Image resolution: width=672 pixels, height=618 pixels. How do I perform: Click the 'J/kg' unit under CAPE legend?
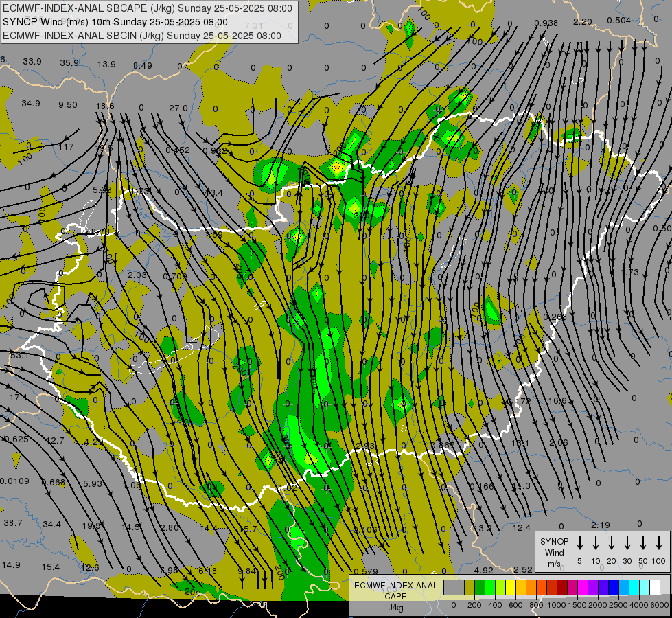click(x=395, y=608)
